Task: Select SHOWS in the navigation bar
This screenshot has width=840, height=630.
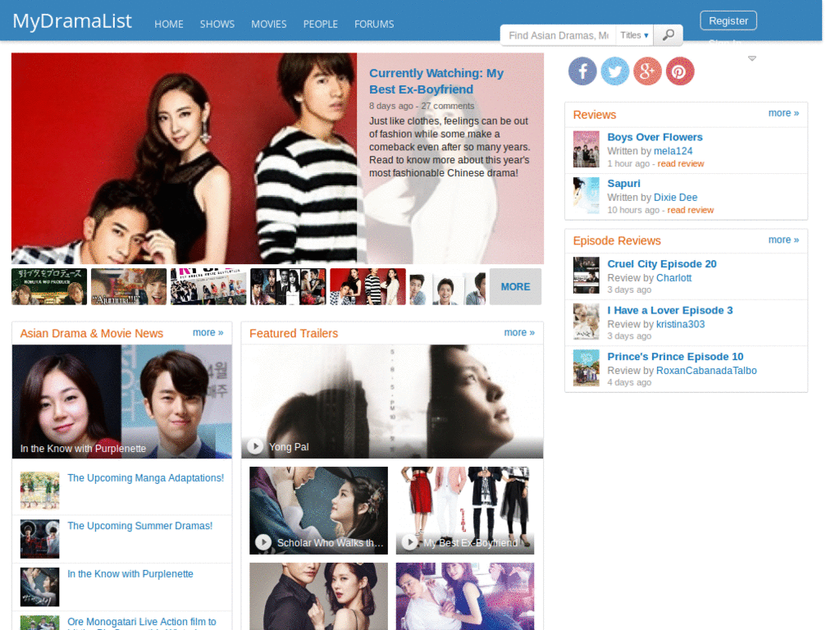Action: (x=217, y=24)
